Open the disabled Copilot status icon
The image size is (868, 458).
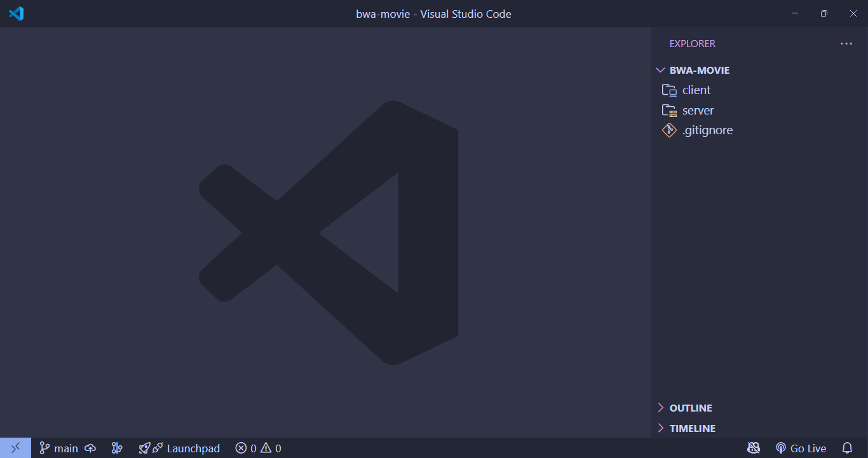point(754,448)
